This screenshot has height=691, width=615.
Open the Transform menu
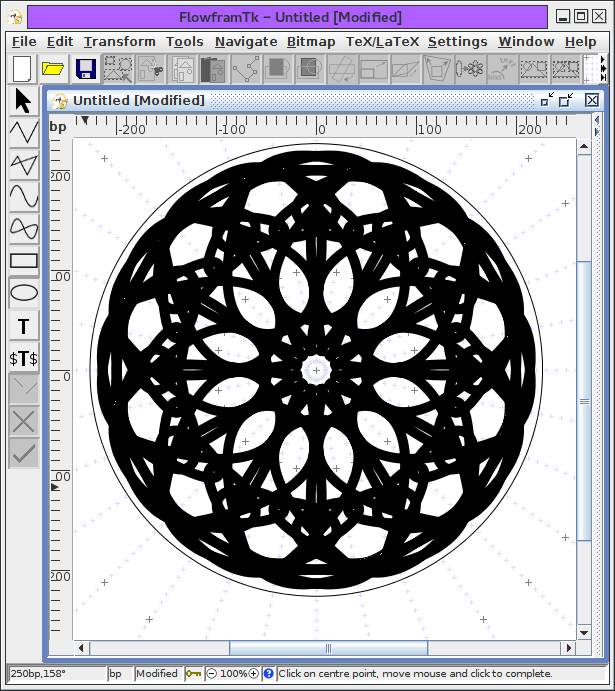120,41
